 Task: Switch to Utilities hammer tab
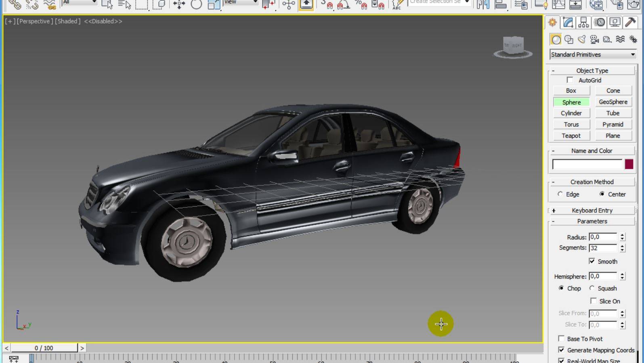click(630, 22)
